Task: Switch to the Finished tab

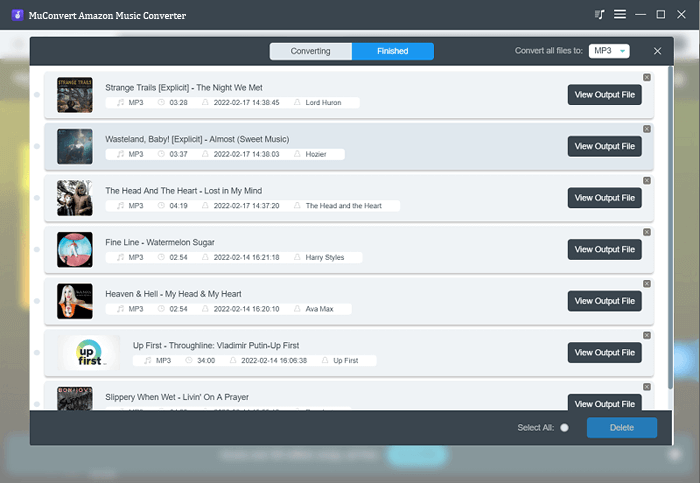Action: pyautogui.click(x=392, y=51)
